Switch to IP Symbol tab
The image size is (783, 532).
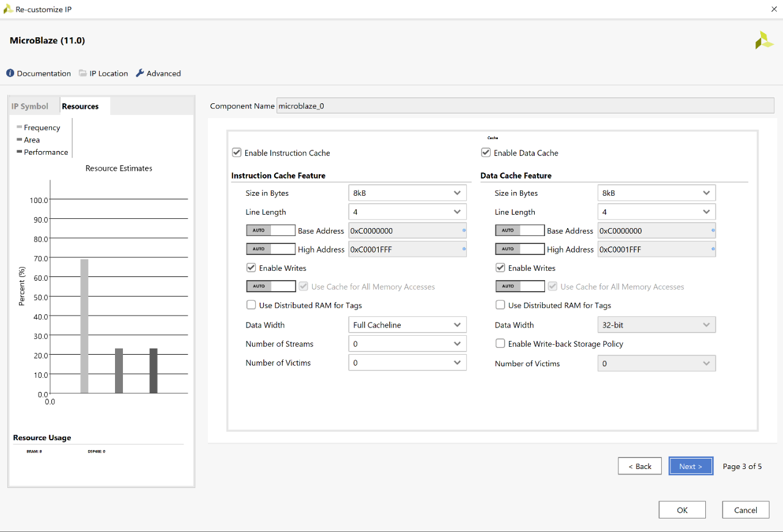(x=30, y=106)
